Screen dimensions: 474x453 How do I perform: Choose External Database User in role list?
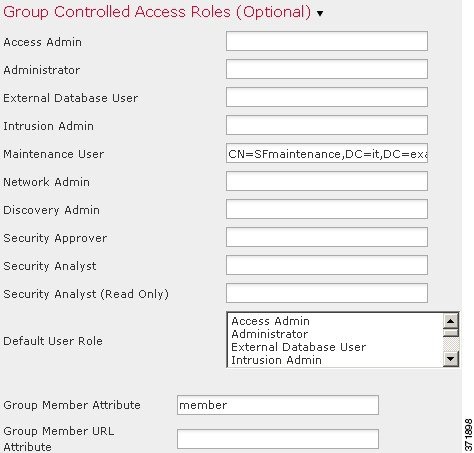click(x=298, y=347)
